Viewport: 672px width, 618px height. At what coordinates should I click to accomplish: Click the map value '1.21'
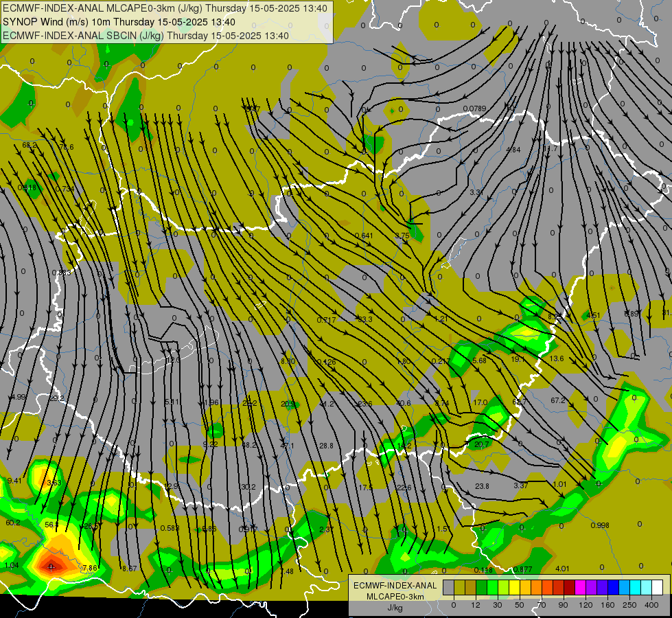tap(441, 319)
